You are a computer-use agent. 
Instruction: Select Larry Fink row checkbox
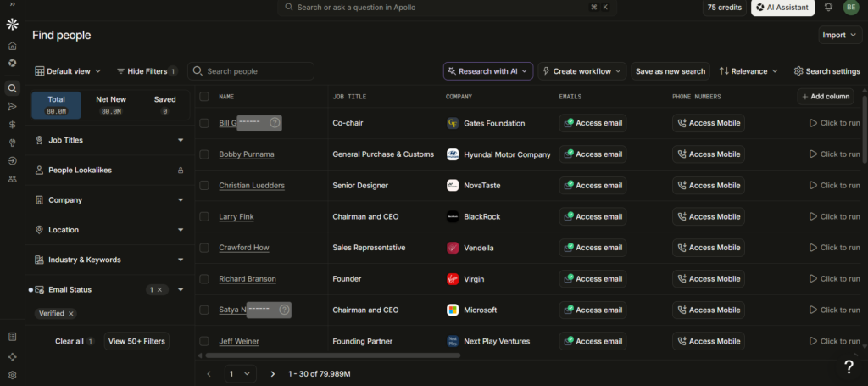point(204,216)
